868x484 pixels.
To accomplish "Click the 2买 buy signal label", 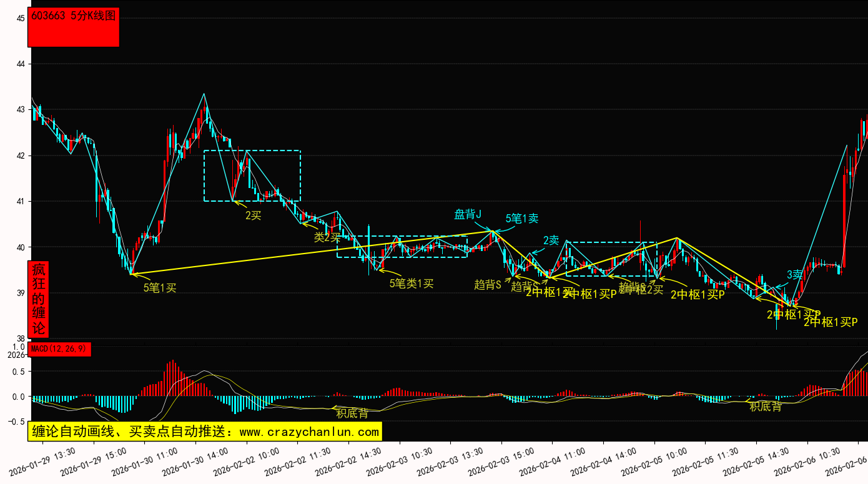I will 253,215.
